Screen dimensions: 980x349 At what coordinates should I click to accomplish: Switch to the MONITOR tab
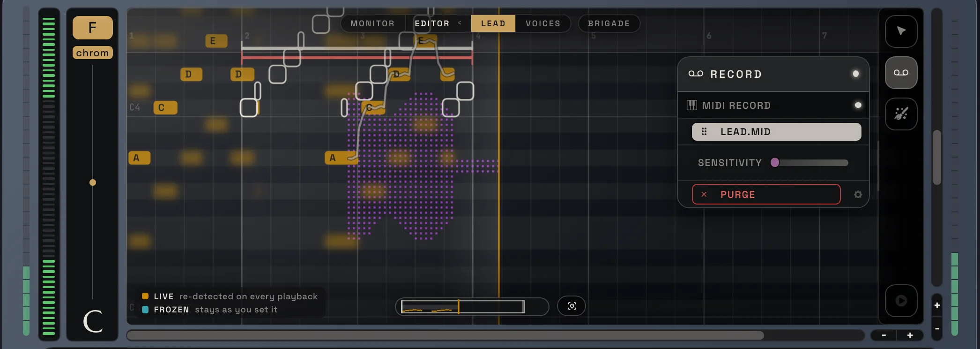click(372, 23)
